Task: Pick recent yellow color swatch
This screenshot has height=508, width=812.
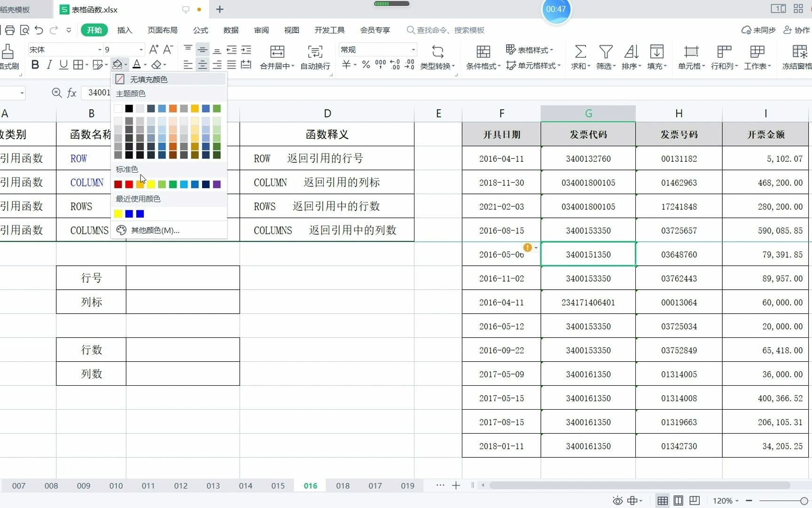Action: tap(118, 214)
